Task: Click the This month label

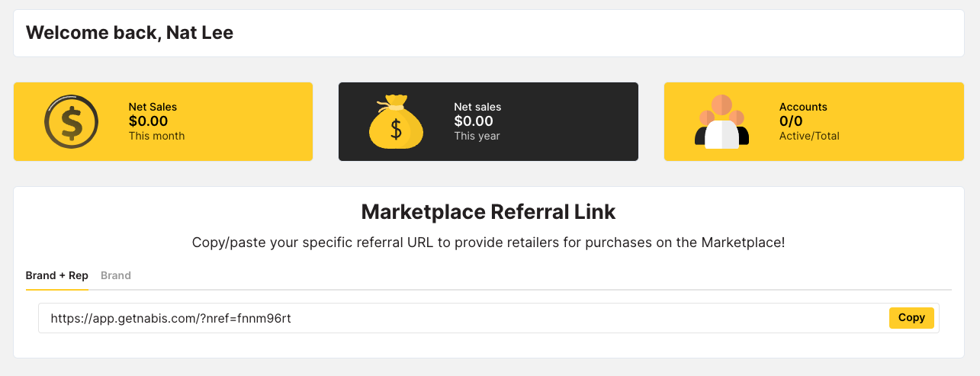Action: (x=156, y=136)
